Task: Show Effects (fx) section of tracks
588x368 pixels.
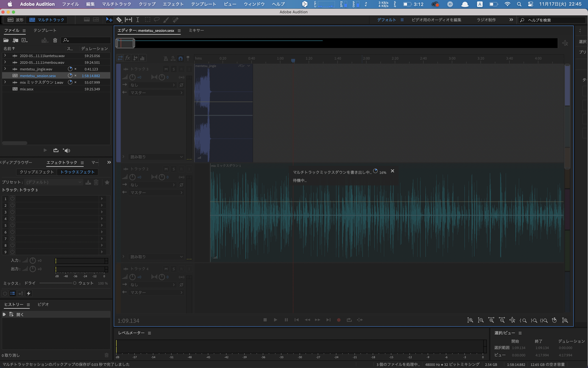Action: 128,58
